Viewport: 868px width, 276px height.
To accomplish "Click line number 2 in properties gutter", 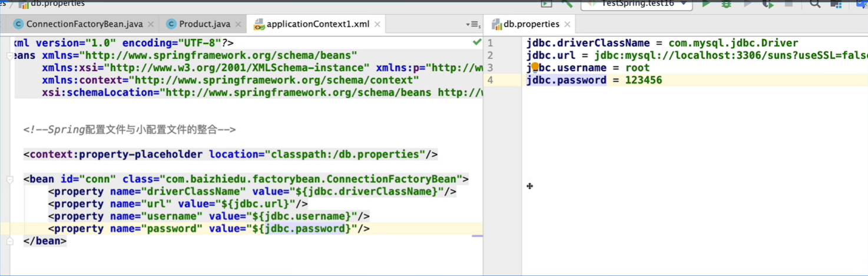I will pos(490,55).
